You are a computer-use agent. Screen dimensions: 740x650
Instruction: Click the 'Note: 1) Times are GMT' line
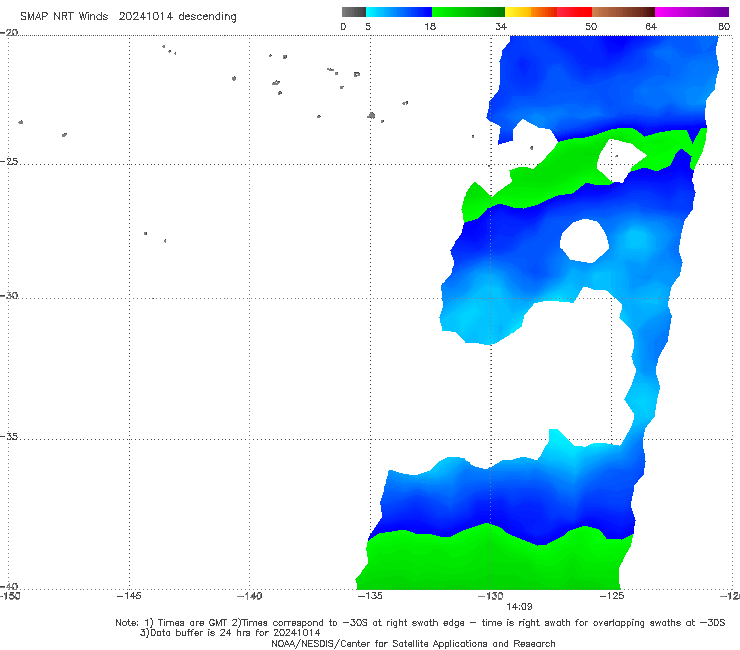[420, 623]
